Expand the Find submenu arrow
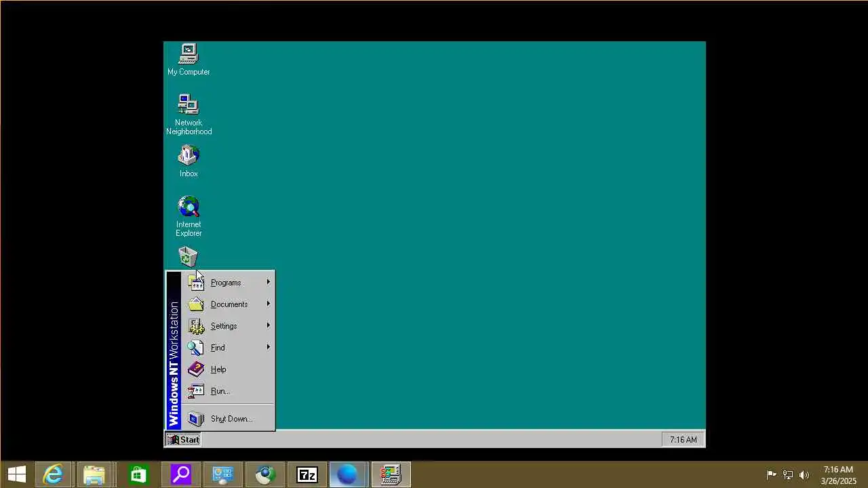The height and width of the screenshot is (488, 868). point(269,347)
